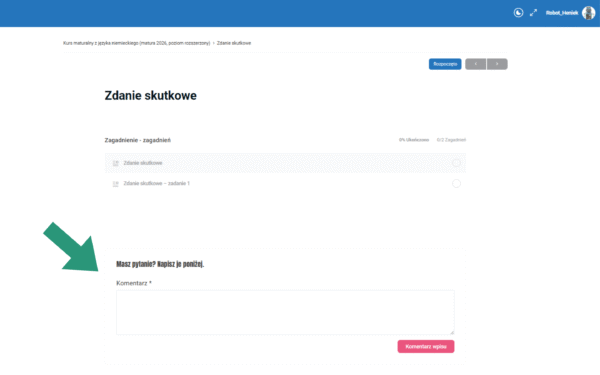Click the 'Komentarz *' field label

134,283
